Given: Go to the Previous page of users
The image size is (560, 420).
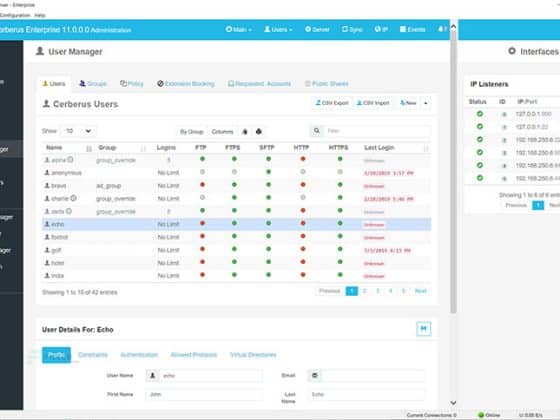Looking at the screenshot, I should [329, 291].
